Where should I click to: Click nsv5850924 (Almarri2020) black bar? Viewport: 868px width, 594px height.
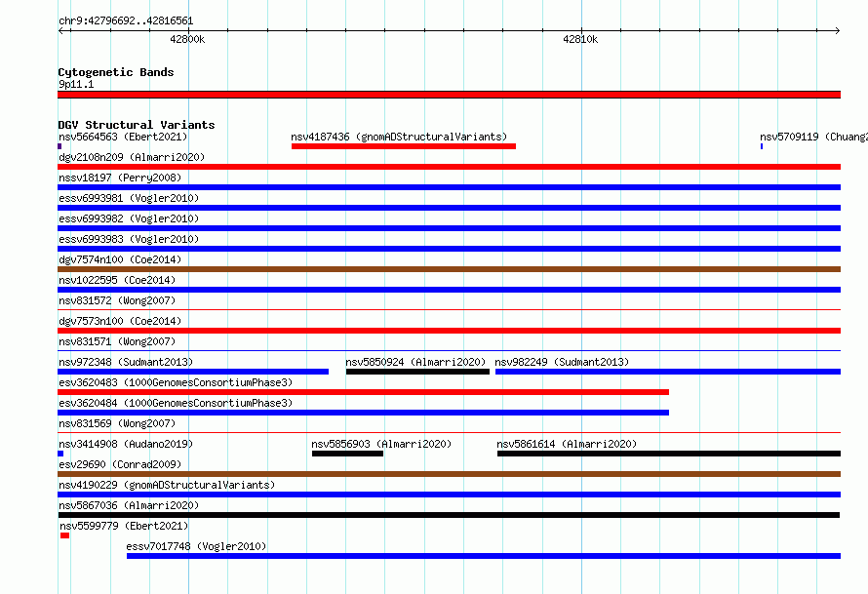click(418, 372)
